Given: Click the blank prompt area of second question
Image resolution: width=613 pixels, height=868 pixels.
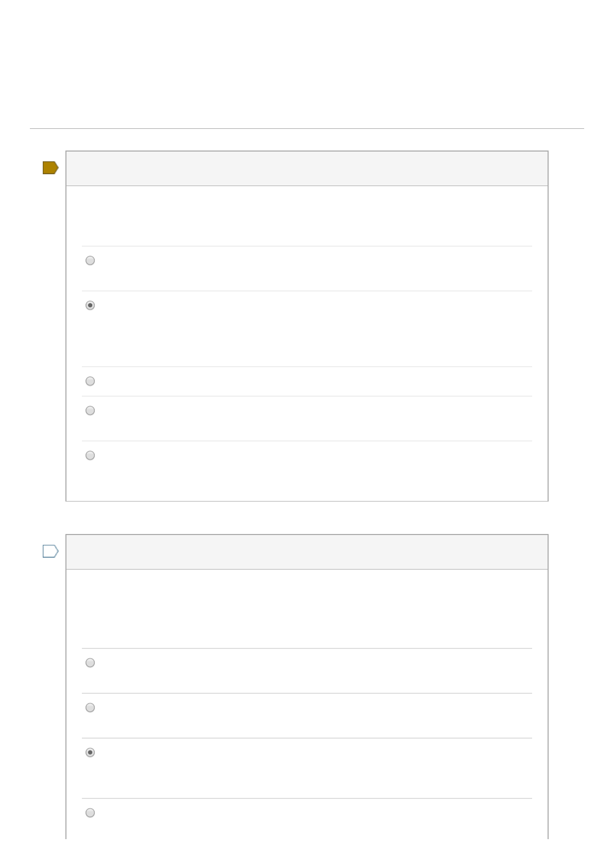Looking at the screenshot, I should [306, 608].
